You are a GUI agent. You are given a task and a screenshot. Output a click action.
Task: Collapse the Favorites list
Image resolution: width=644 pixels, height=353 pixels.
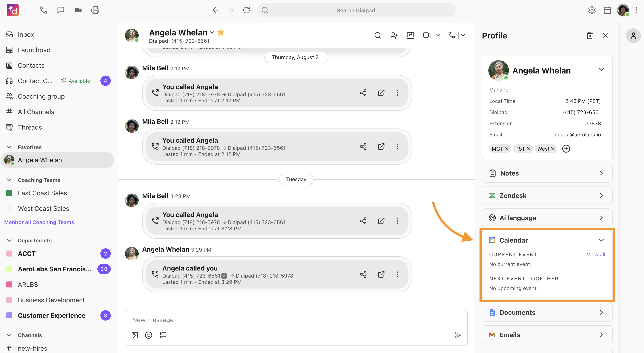pyautogui.click(x=9, y=147)
